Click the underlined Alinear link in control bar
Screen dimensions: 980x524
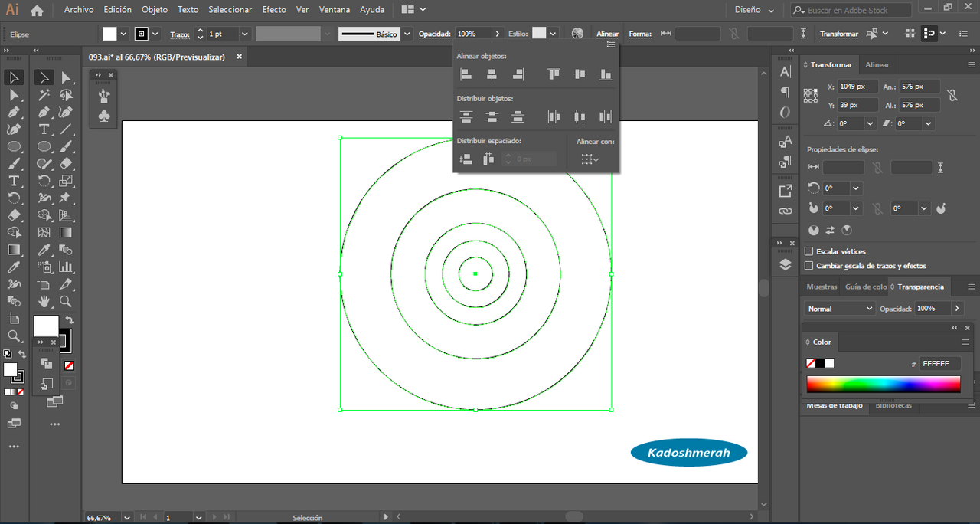point(608,34)
